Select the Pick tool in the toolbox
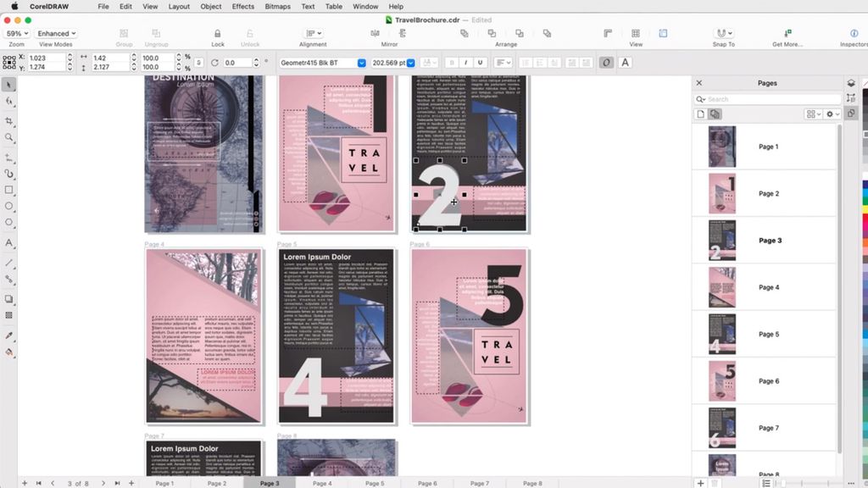 (x=10, y=85)
